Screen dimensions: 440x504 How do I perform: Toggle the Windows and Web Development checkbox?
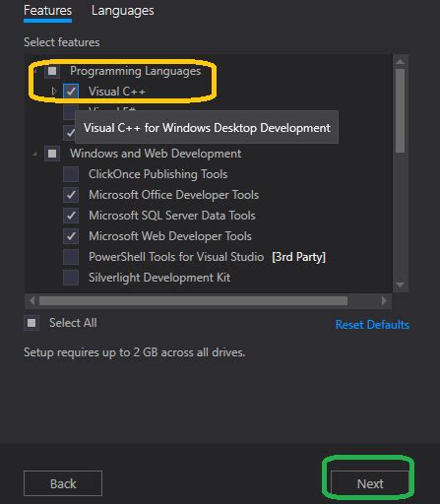(52, 154)
